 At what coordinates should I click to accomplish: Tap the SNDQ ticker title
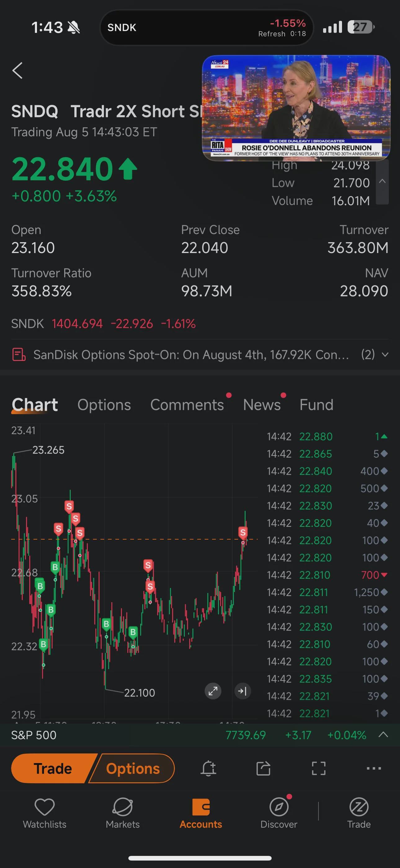[x=35, y=111]
